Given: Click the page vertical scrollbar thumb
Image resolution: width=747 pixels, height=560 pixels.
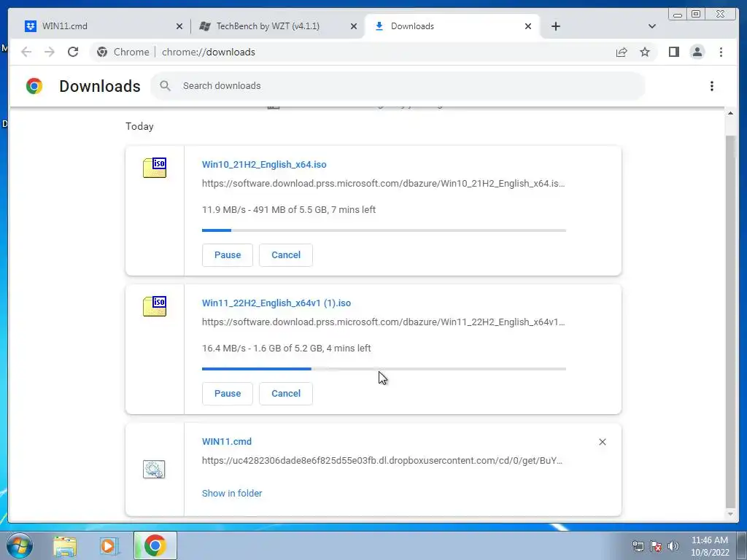Looking at the screenshot, I should (x=730, y=322).
